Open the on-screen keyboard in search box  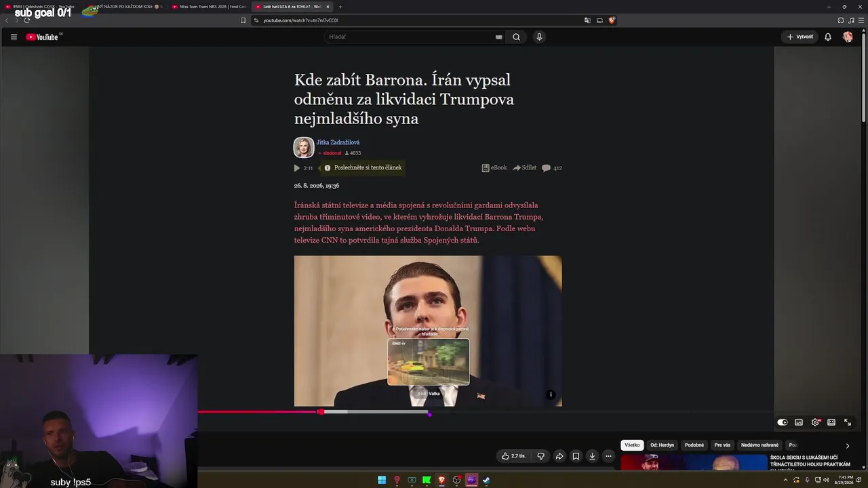click(x=499, y=37)
